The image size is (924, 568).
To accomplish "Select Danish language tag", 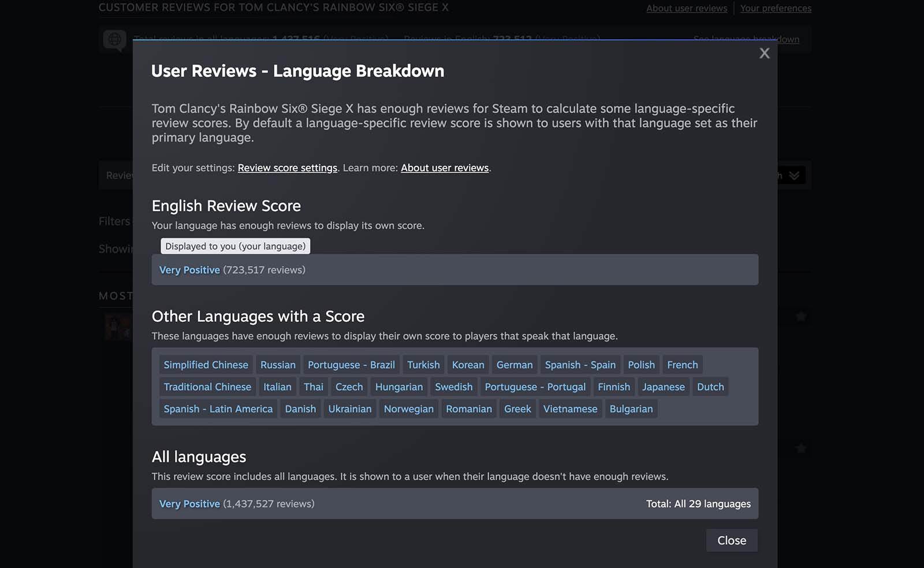I will click(300, 409).
